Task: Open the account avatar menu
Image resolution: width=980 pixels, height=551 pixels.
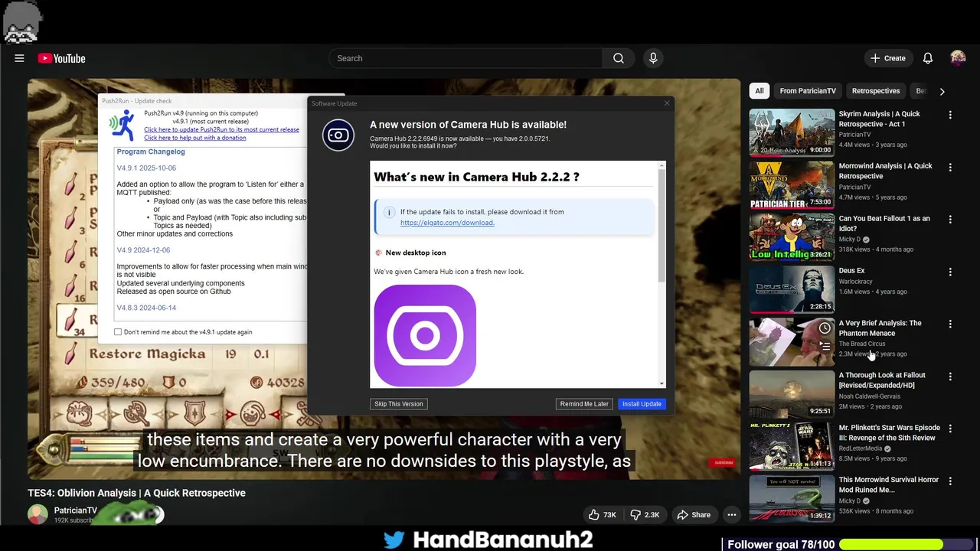Action: 958,58
